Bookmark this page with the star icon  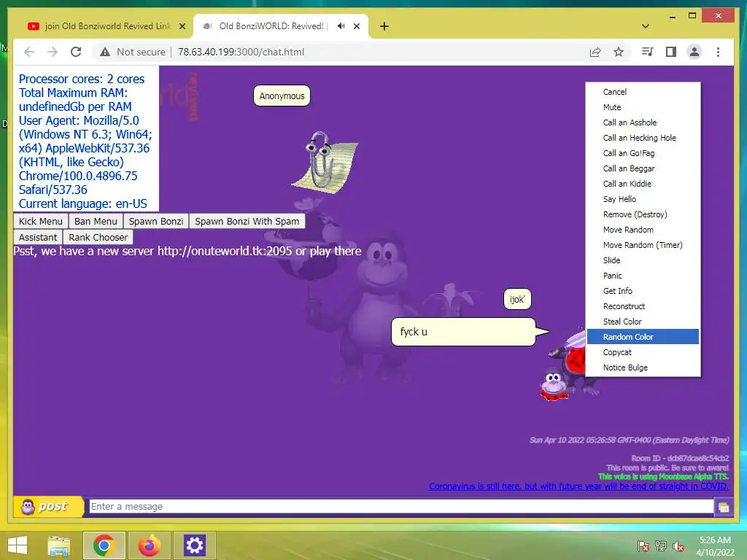[x=619, y=52]
